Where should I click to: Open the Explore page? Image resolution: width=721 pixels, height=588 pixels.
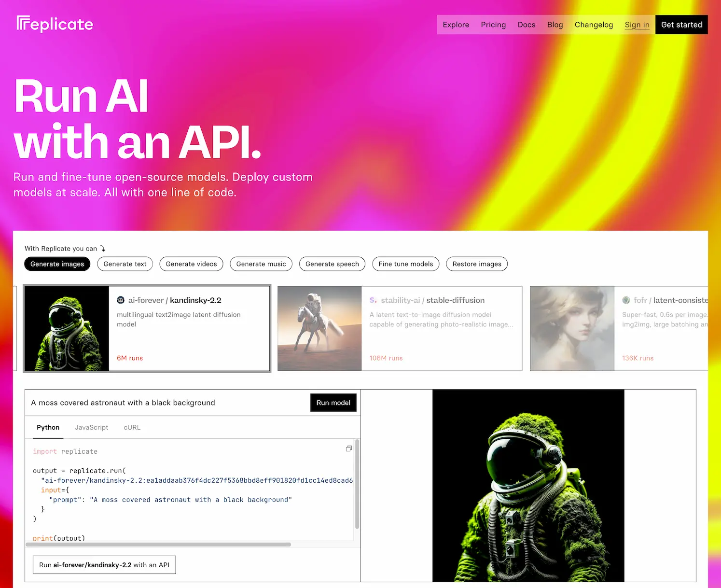coord(455,25)
